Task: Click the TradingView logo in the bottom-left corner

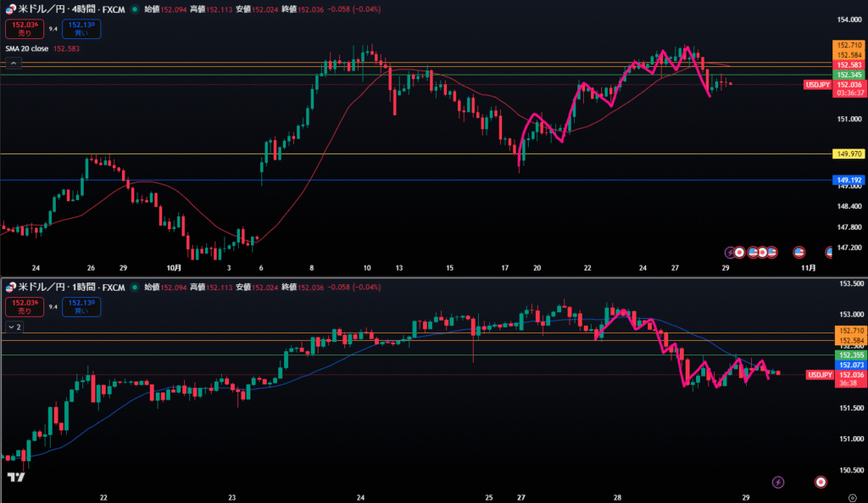Action: pos(15,479)
